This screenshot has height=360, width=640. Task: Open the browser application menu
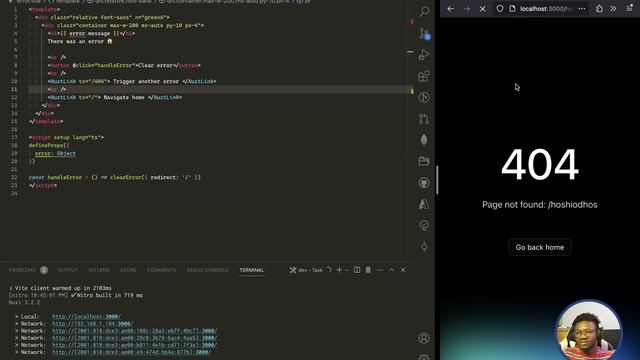(629, 9)
